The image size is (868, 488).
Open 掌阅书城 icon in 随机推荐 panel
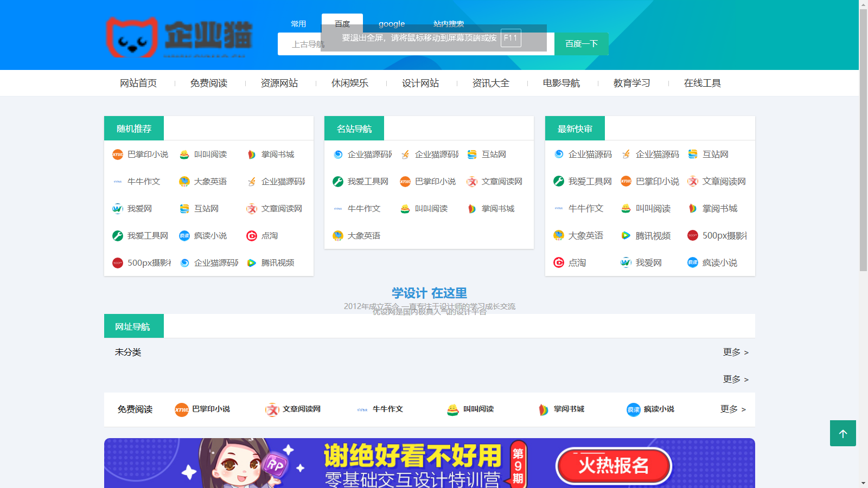252,155
